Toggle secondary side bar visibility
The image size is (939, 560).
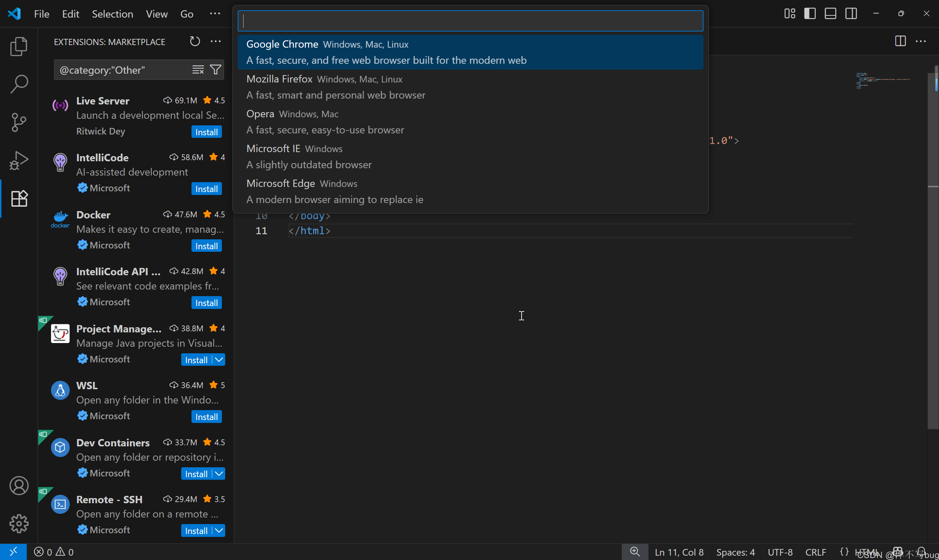(x=851, y=14)
